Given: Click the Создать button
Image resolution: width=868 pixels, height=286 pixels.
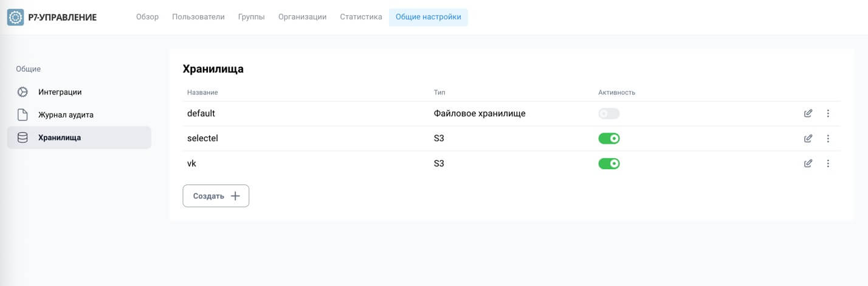Looking at the screenshot, I should pos(216,196).
